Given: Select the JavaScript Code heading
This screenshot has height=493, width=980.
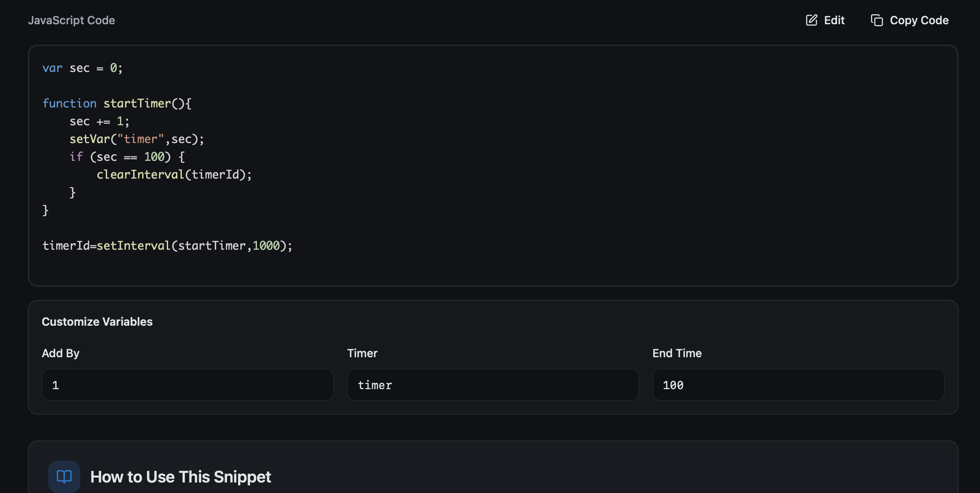Looking at the screenshot, I should [72, 20].
